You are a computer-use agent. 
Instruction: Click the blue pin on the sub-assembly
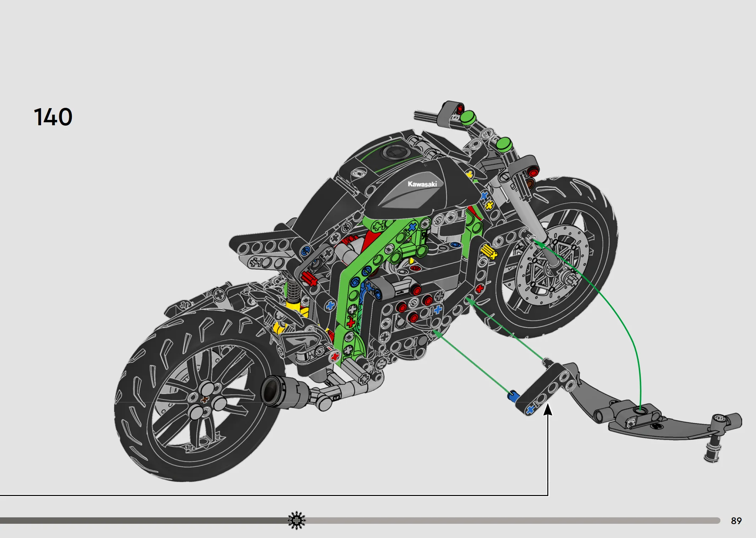514,396
